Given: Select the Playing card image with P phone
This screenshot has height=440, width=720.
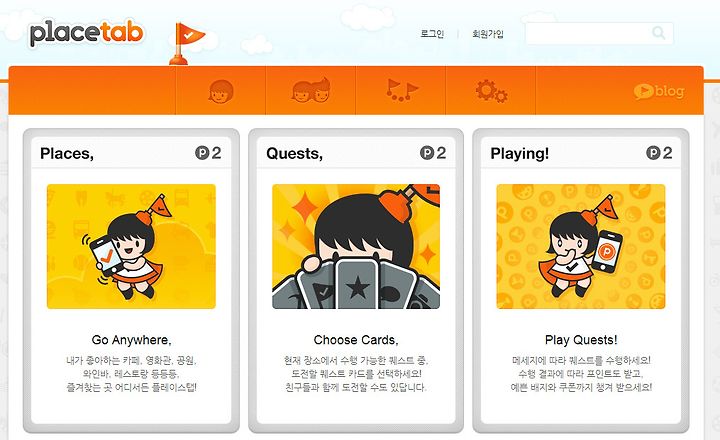Looking at the screenshot, I should point(581,246).
